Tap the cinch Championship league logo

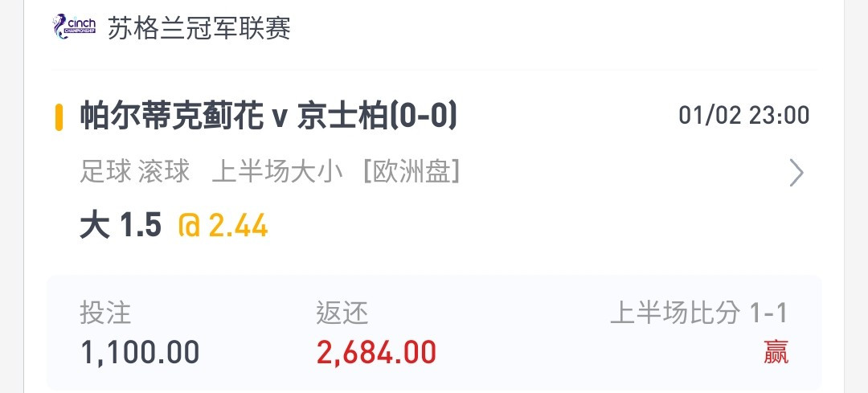[75, 27]
